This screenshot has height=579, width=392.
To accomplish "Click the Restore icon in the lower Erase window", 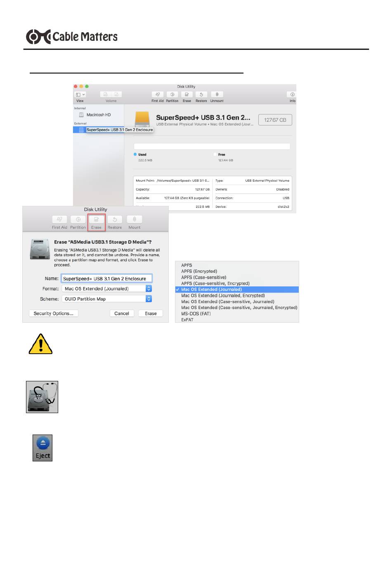I will (x=115, y=220).
